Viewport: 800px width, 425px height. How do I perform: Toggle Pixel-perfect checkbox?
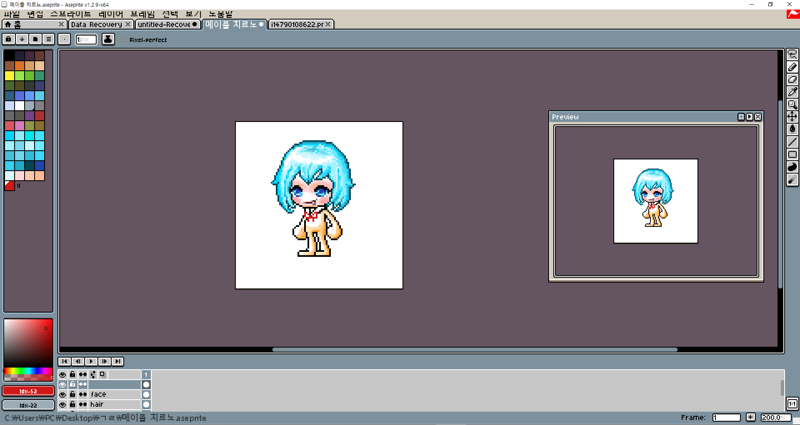click(123, 39)
